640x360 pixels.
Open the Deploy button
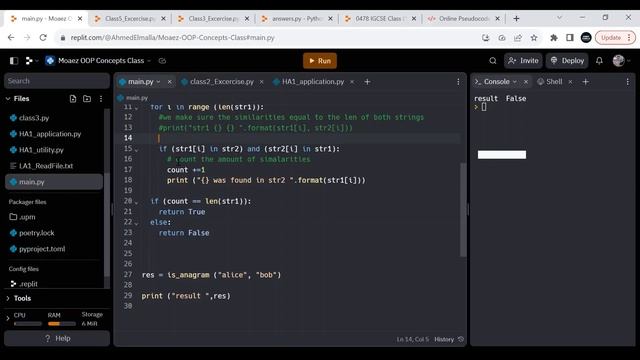[x=567, y=61]
